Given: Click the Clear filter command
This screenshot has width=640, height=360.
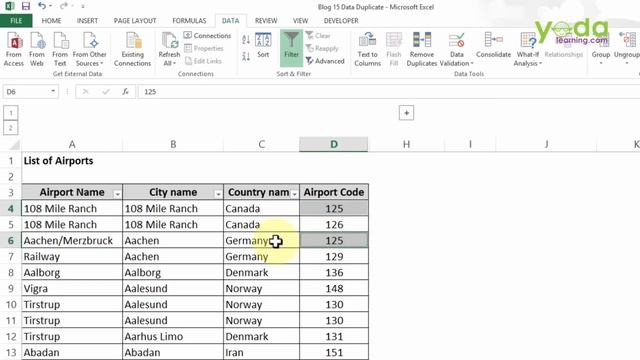Looking at the screenshot, I should pos(318,36).
